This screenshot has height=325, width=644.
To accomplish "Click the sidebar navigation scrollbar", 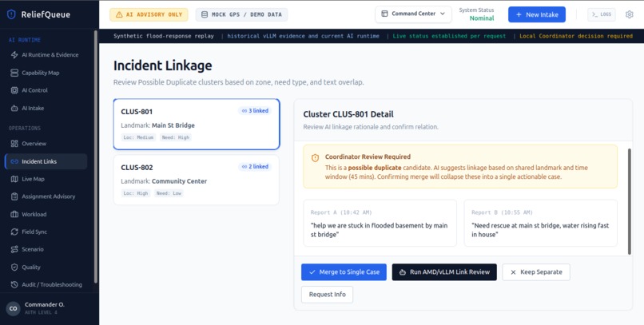I will click(96, 156).
